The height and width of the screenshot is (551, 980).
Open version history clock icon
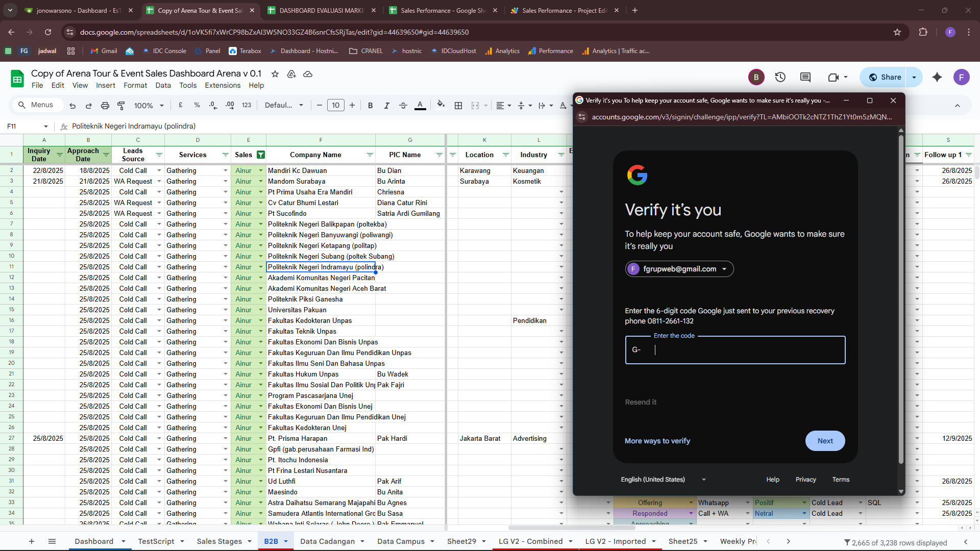(780, 77)
